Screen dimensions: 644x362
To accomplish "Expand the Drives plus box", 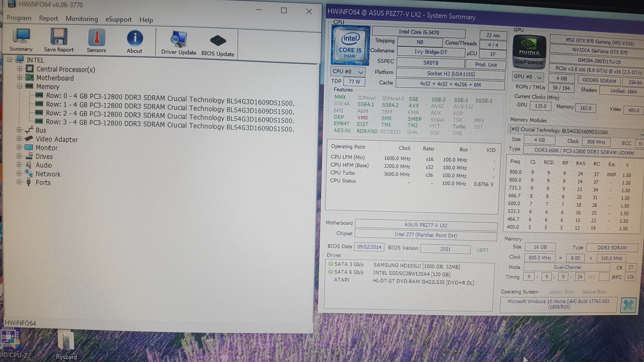I will (19, 156).
